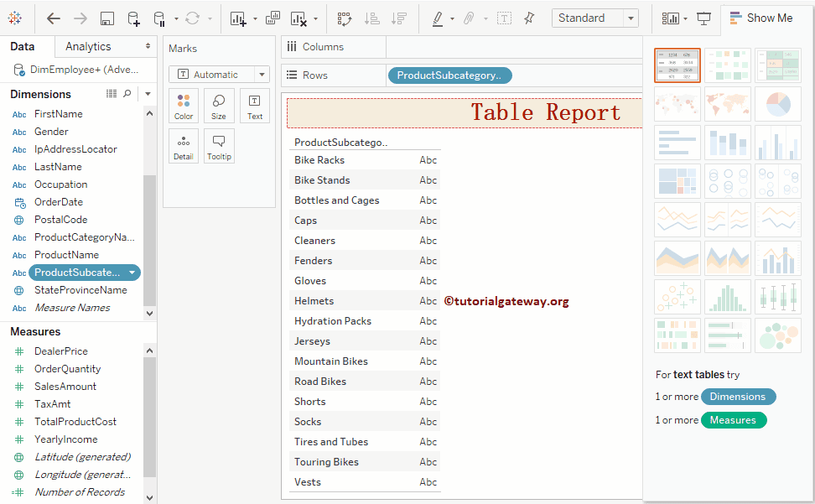Click the Duplicate sheet icon
The height and width of the screenshot is (504, 815).
pyautogui.click(x=273, y=18)
